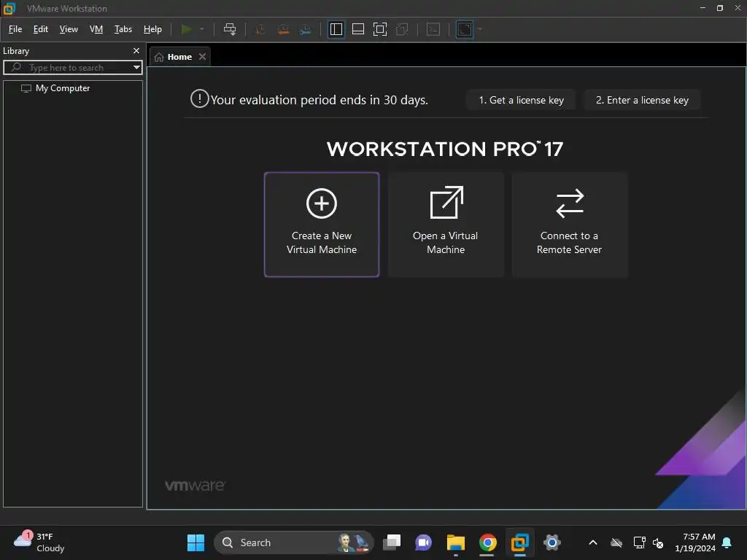
Task: Open the Snapshot Manager wrench icon
Action: click(x=306, y=29)
